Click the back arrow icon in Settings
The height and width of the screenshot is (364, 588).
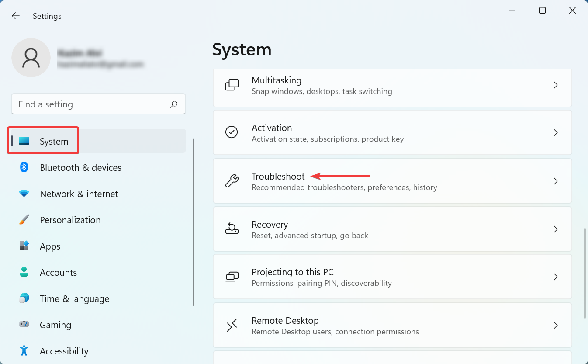point(16,16)
